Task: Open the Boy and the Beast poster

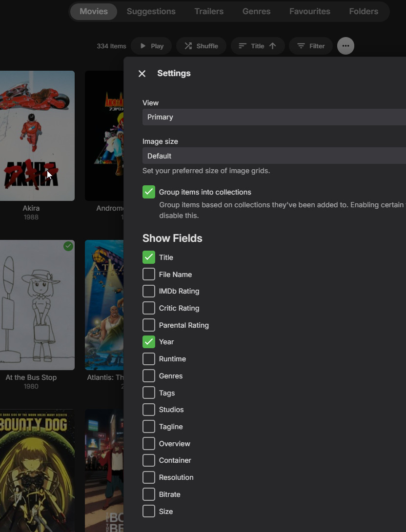Action: [104, 471]
